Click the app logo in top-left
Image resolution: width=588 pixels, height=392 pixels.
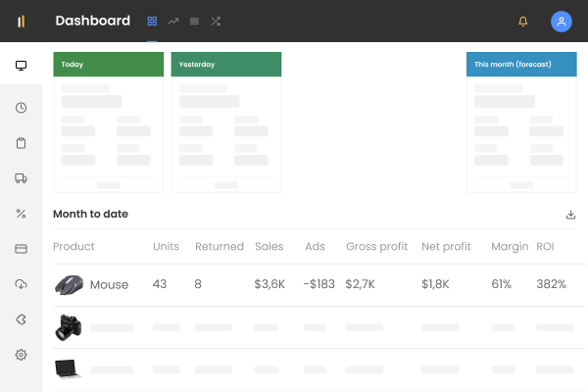point(21,21)
